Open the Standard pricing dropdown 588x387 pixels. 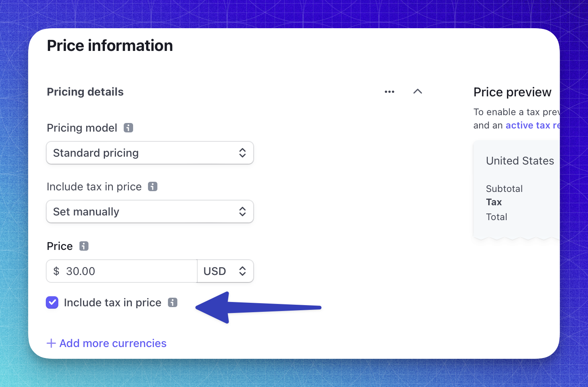click(150, 153)
